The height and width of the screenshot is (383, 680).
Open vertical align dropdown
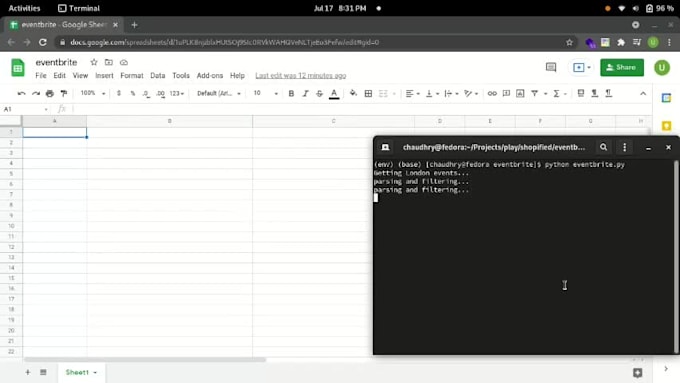click(432, 93)
